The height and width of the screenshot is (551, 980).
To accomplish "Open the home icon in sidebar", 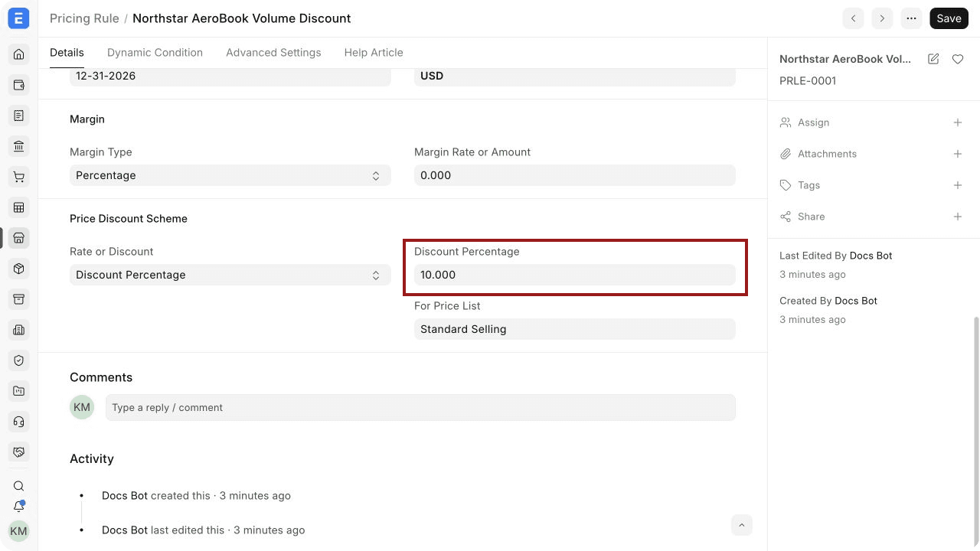I will coord(19,54).
